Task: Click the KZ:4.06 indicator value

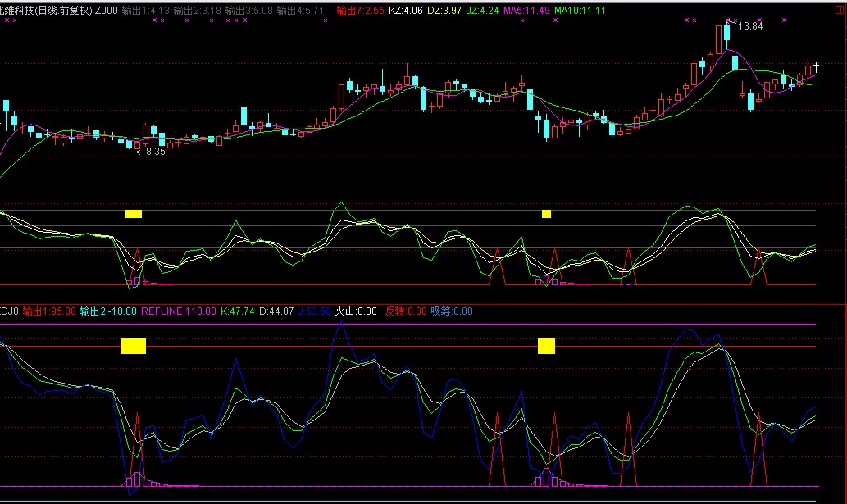Action: tap(405, 11)
